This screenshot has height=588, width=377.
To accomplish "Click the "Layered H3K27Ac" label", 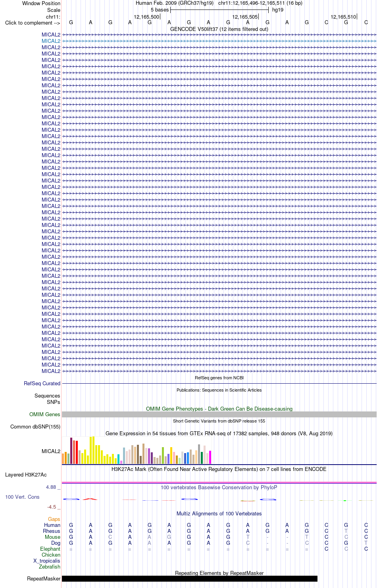I will click(x=26, y=475).
